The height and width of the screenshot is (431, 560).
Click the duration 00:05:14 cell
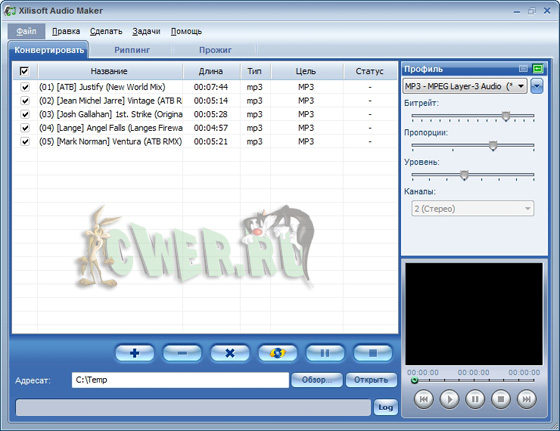tap(211, 101)
